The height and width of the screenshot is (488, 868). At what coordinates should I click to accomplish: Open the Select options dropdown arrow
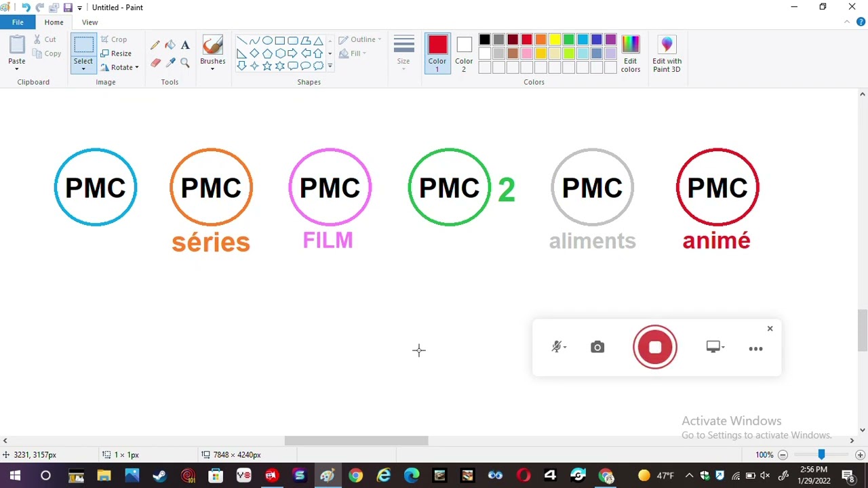83,68
